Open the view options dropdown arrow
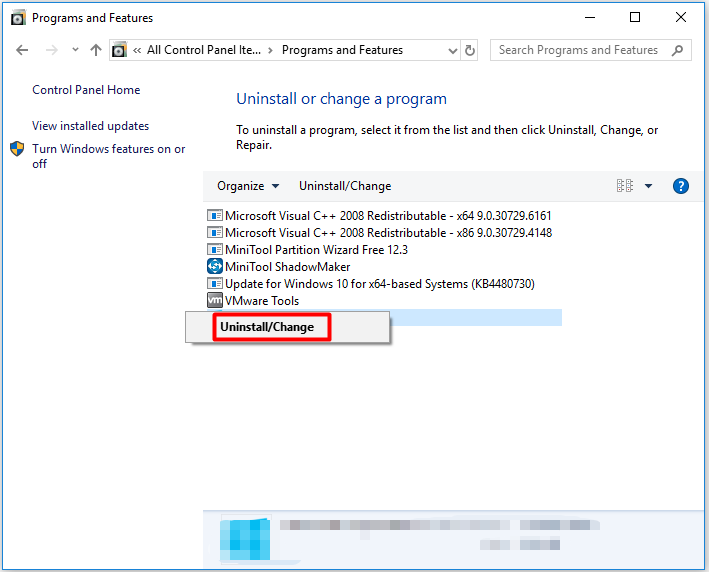This screenshot has width=709, height=572. click(648, 186)
